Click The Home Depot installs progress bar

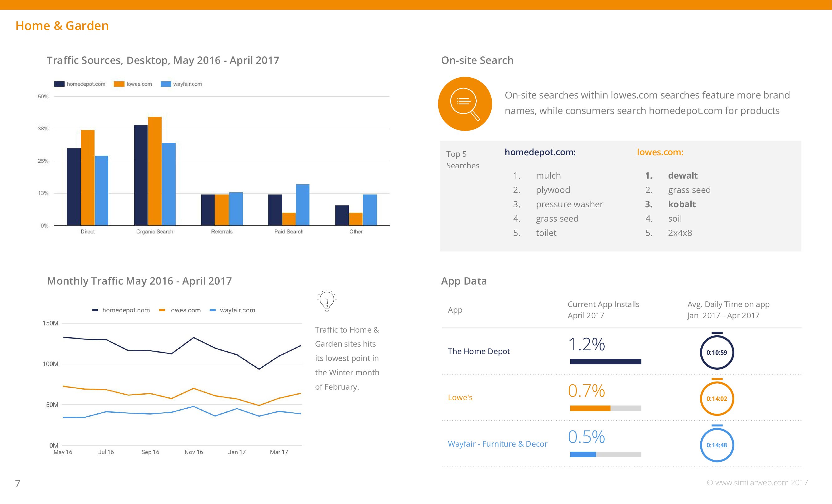point(606,362)
